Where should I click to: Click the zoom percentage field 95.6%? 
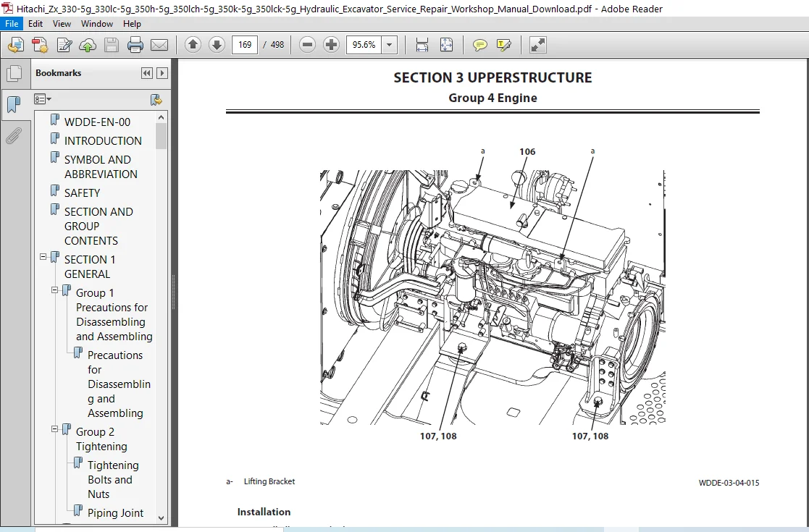pyautogui.click(x=364, y=45)
